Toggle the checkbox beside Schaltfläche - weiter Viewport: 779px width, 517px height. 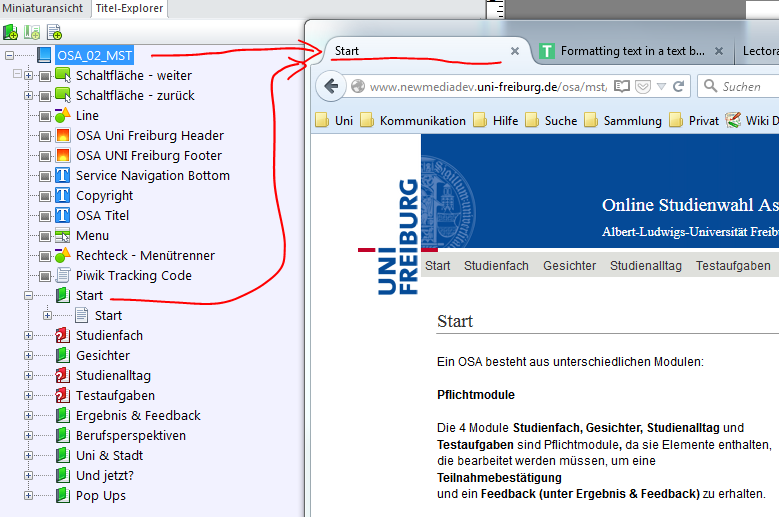45,76
